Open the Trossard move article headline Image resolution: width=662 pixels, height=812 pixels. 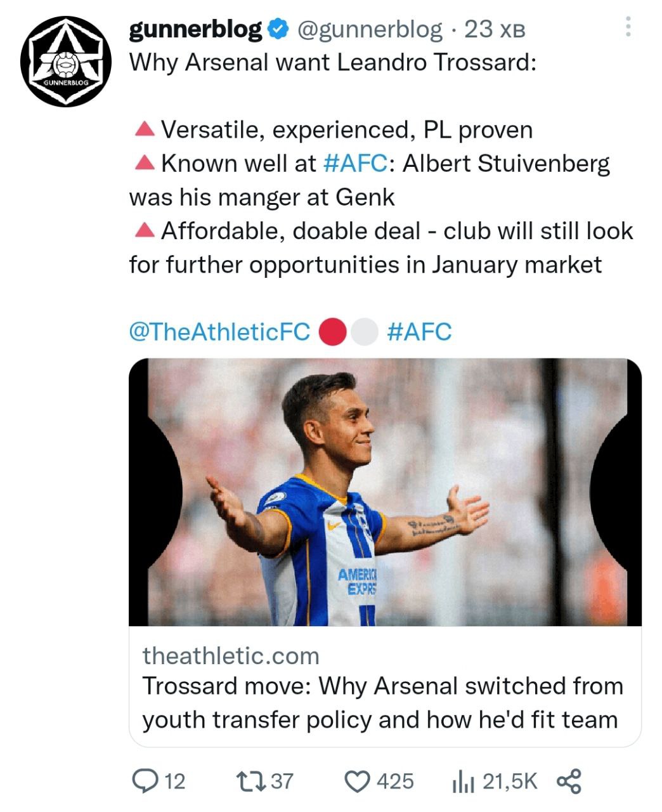[x=382, y=703]
